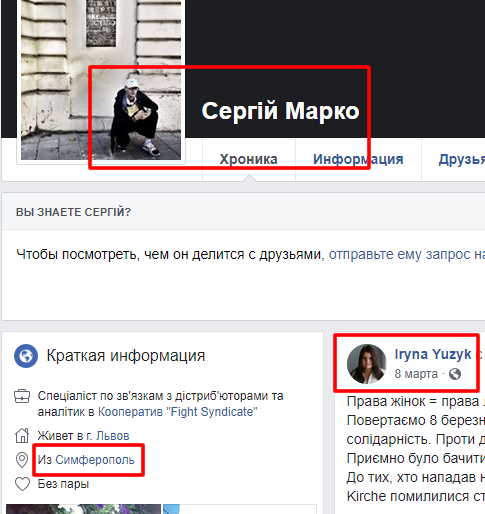Open the Кооператив "Fight Syndicate" link

(178, 412)
